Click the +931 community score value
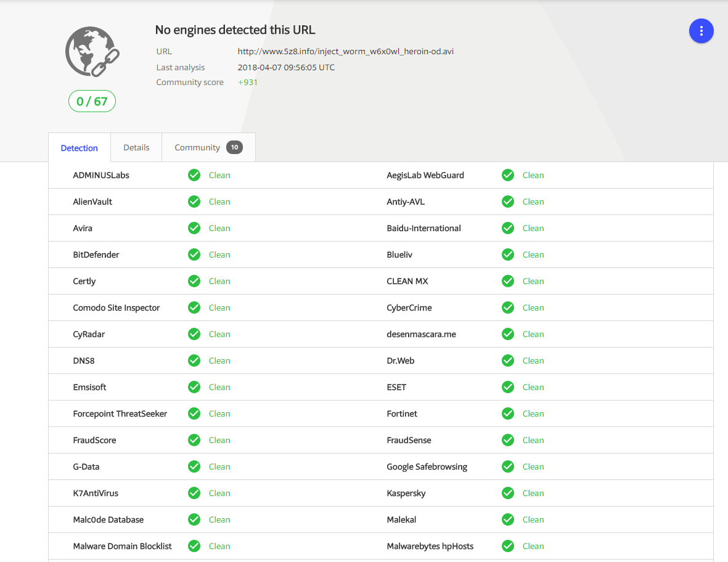 [247, 82]
